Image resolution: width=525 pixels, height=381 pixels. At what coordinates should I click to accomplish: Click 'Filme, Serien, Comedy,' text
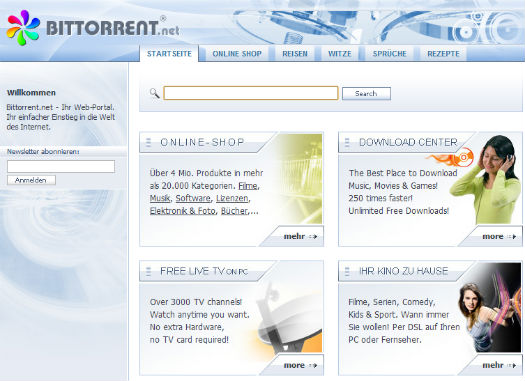click(392, 302)
